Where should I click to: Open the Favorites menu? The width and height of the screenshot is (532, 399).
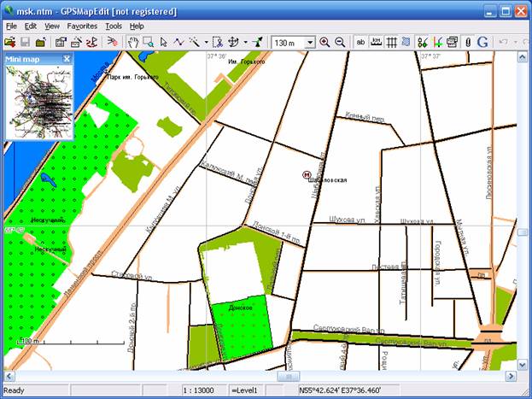coord(82,26)
